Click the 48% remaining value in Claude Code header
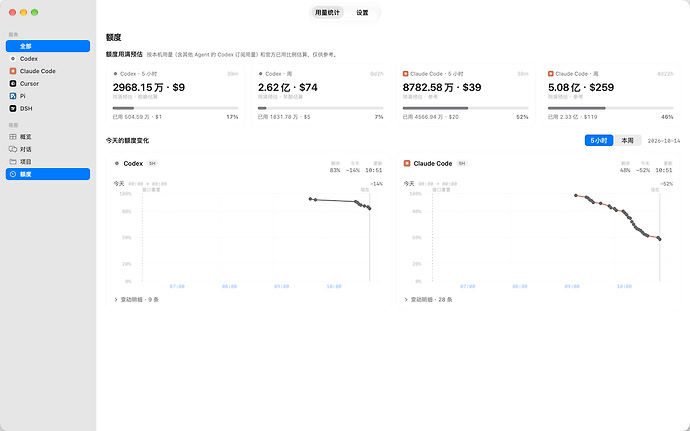Image resolution: width=690 pixels, height=431 pixels. (x=625, y=170)
